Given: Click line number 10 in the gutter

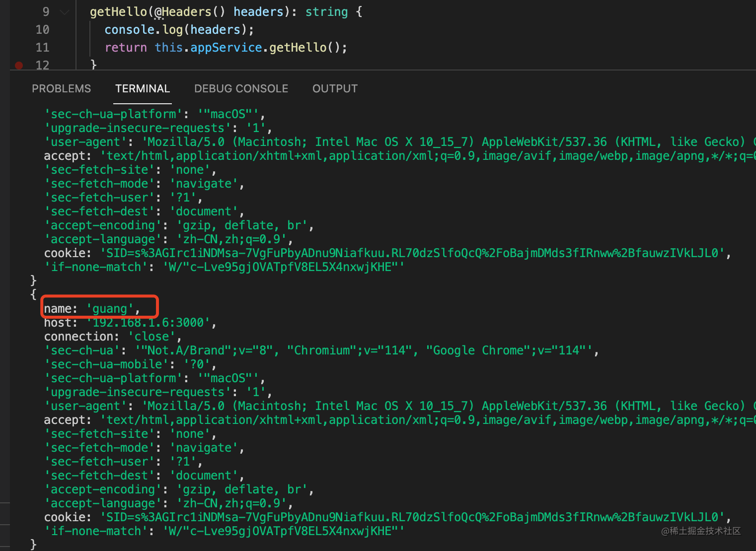Looking at the screenshot, I should pyautogui.click(x=42, y=30).
